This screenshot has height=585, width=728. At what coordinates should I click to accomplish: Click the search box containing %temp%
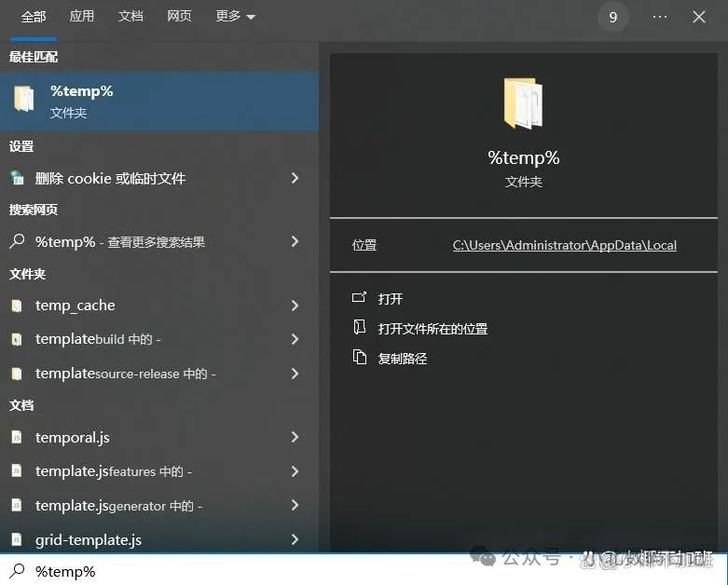364,570
